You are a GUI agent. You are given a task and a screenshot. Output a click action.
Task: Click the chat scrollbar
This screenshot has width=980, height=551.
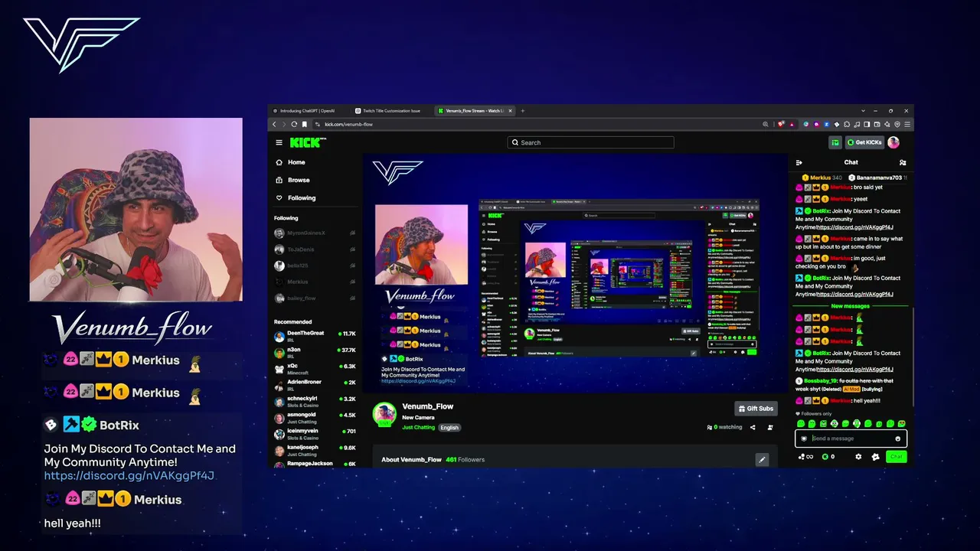(912, 356)
